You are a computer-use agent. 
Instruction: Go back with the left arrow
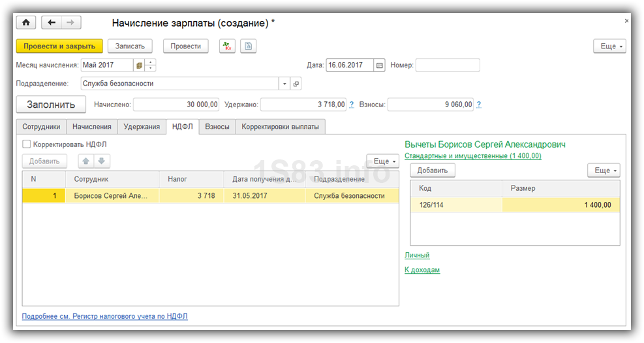pos(52,23)
